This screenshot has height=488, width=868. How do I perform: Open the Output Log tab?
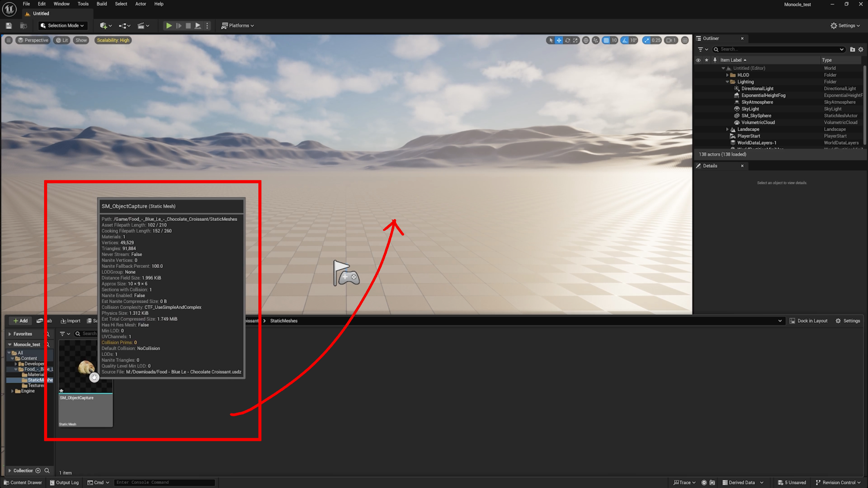[64, 482]
